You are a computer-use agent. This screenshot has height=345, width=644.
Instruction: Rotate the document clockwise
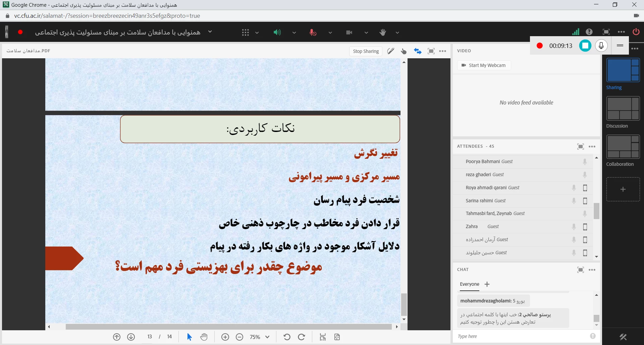click(302, 337)
